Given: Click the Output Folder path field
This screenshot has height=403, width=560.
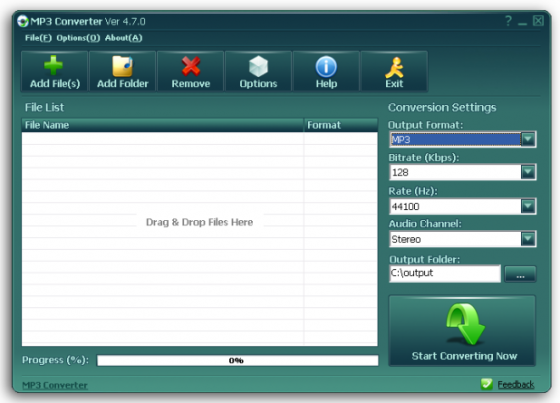Looking at the screenshot, I should click(445, 274).
